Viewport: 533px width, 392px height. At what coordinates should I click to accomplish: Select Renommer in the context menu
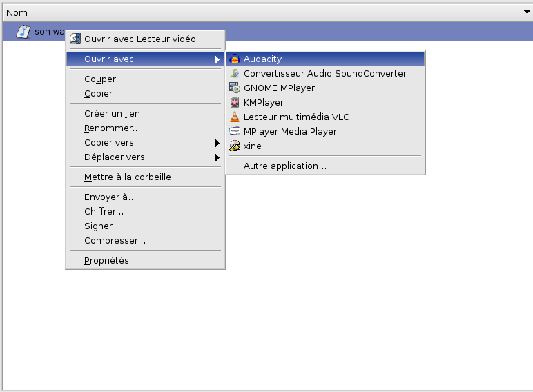[112, 128]
